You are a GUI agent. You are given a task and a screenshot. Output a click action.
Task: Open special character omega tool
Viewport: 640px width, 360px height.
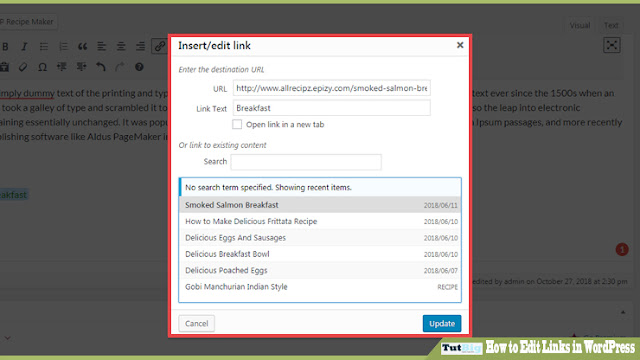tap(42, 67)
